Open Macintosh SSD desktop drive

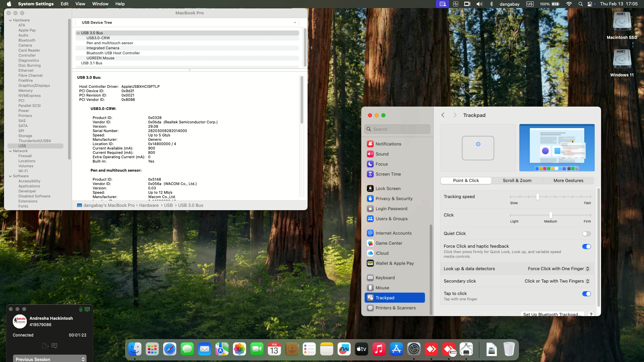[x=622, y=26]
